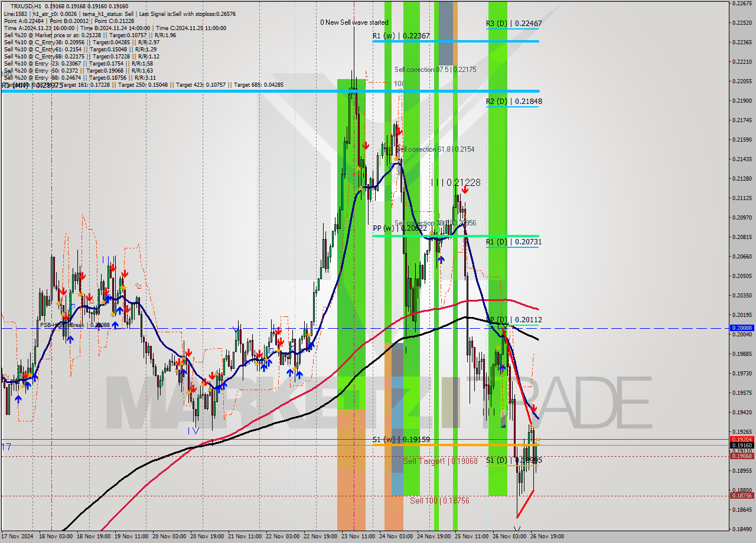The height and width of the screenshot is (543, 756).
Task: Click the 'Sell Target1 | 0.19068' label
Action: (440, 461)
